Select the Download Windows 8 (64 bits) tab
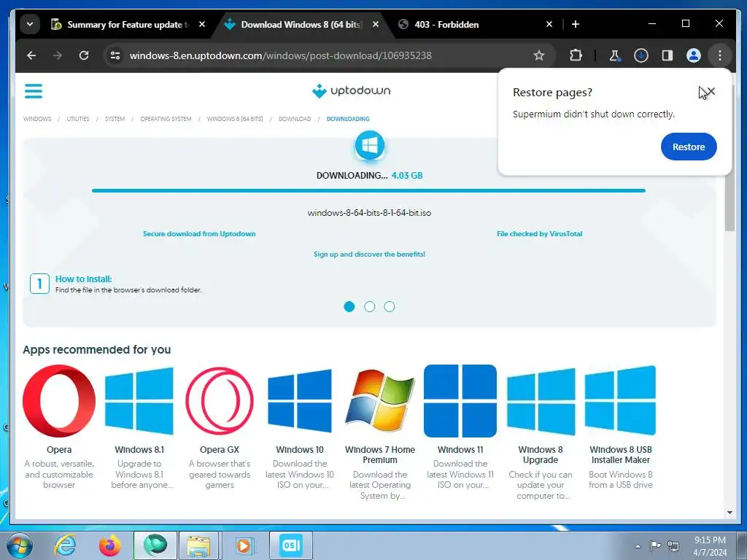 coord(301,24)
